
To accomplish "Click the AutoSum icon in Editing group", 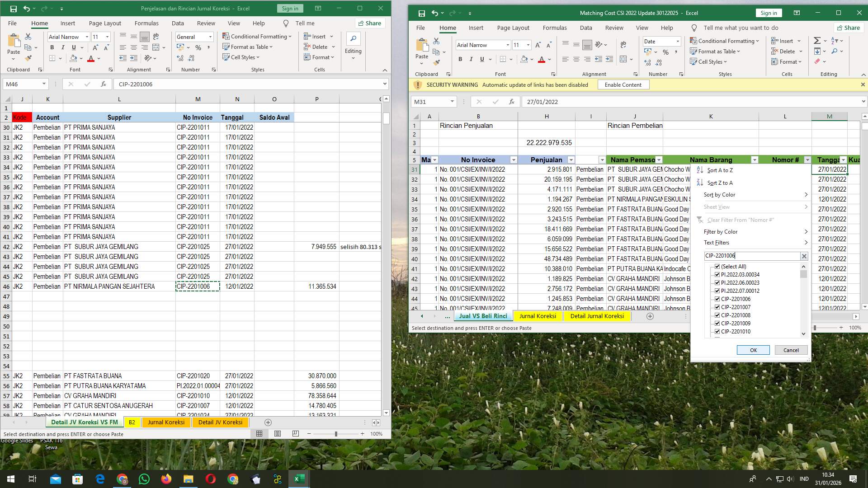I will 817,40.
